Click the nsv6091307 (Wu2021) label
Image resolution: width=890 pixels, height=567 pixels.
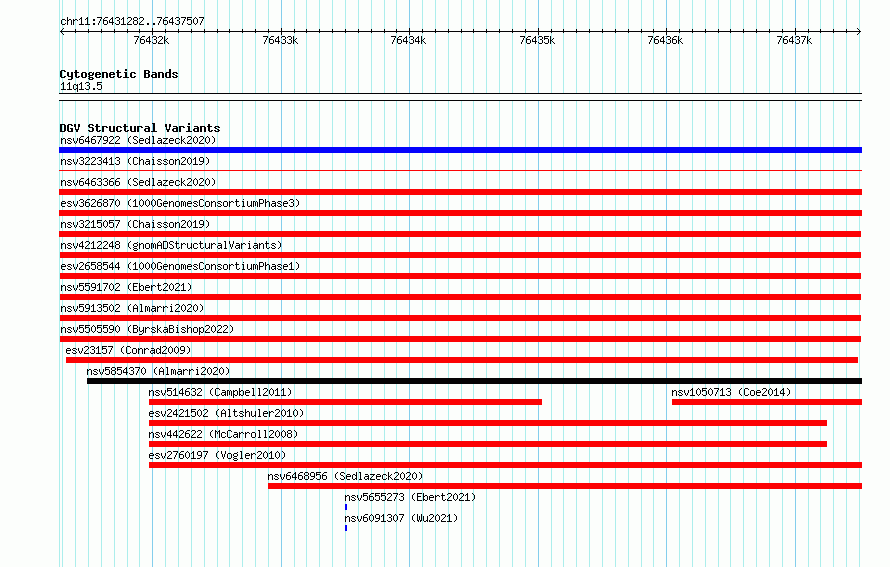pos(401,518)
